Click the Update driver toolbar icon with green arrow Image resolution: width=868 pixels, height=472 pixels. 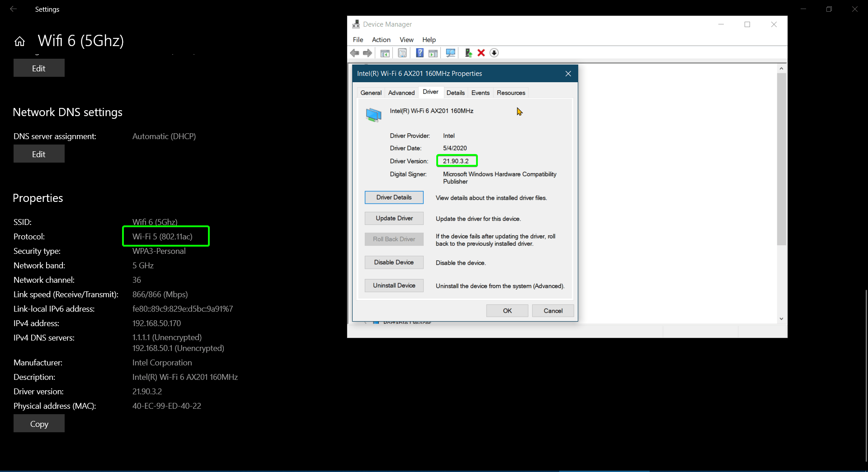[468, 53]
